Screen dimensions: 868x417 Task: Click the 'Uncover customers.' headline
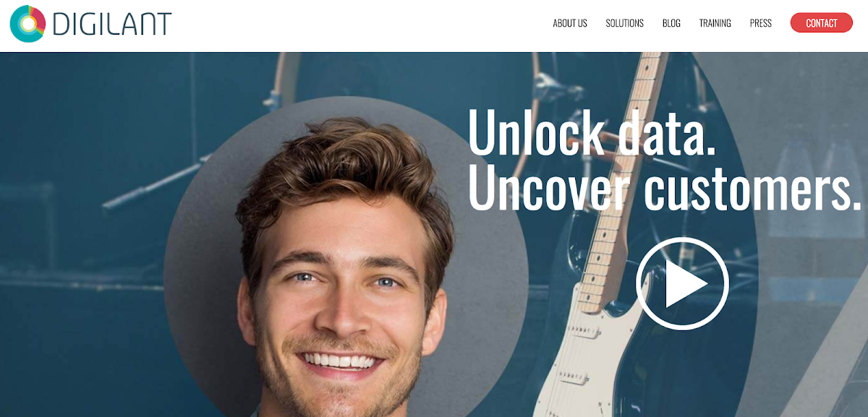[x=660, y=189]
